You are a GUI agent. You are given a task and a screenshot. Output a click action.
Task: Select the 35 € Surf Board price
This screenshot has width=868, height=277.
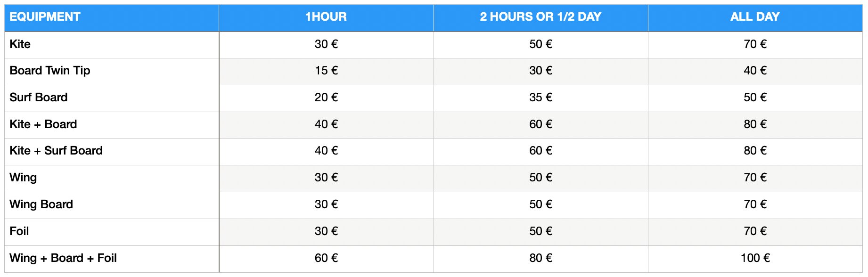[x=540, y=98]
